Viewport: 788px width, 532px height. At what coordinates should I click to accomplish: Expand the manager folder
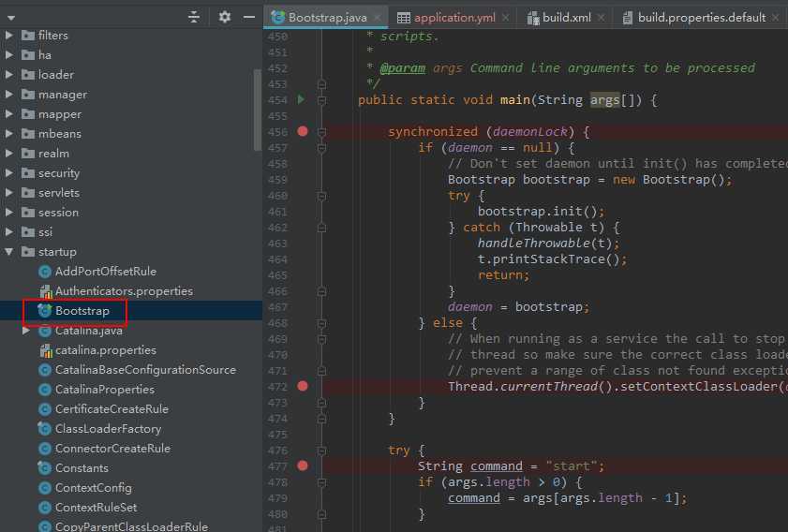9,94
